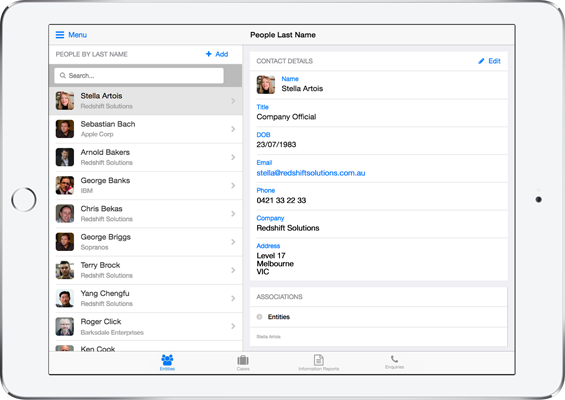Click the DOB value 23/07/1983

[276, 145]
